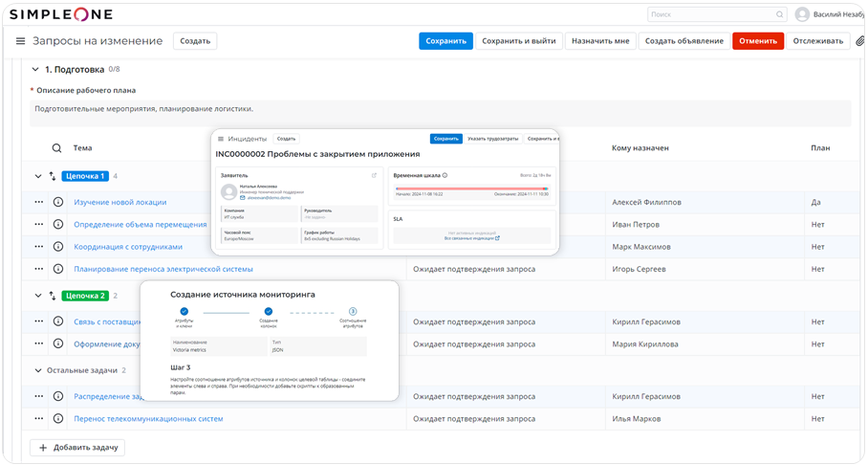
Task: Click the blue Цепочка 1 tag
Action: pos(85,176)
